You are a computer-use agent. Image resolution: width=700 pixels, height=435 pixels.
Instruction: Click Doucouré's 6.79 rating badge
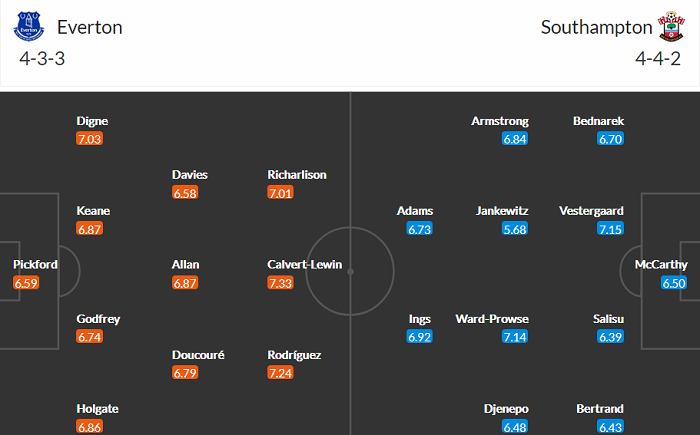[186, 374]
